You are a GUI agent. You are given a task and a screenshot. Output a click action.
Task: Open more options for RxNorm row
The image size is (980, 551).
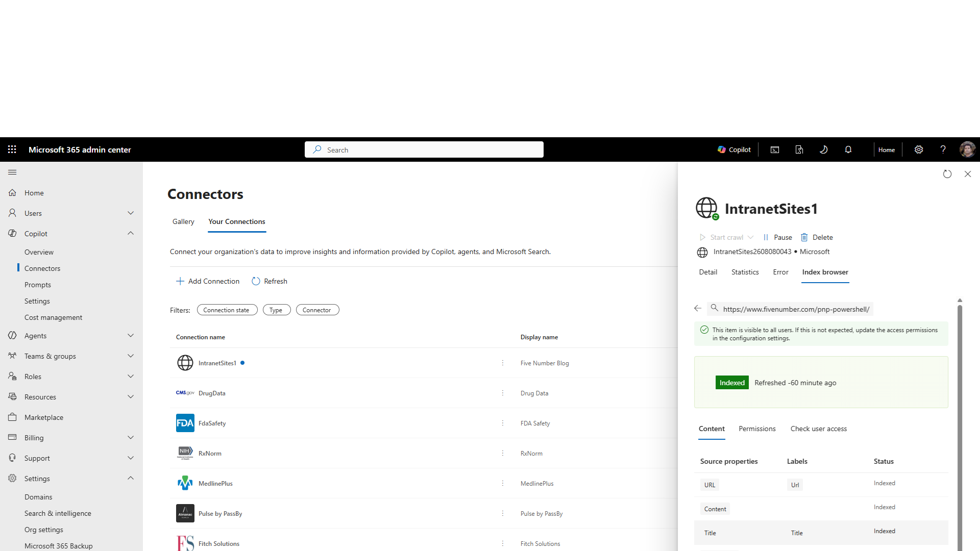[503, 453]
